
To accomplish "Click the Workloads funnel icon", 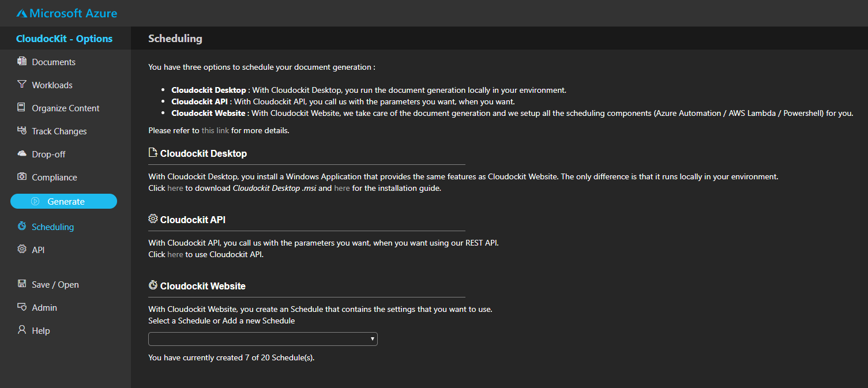I will click(x=22, y=84).
